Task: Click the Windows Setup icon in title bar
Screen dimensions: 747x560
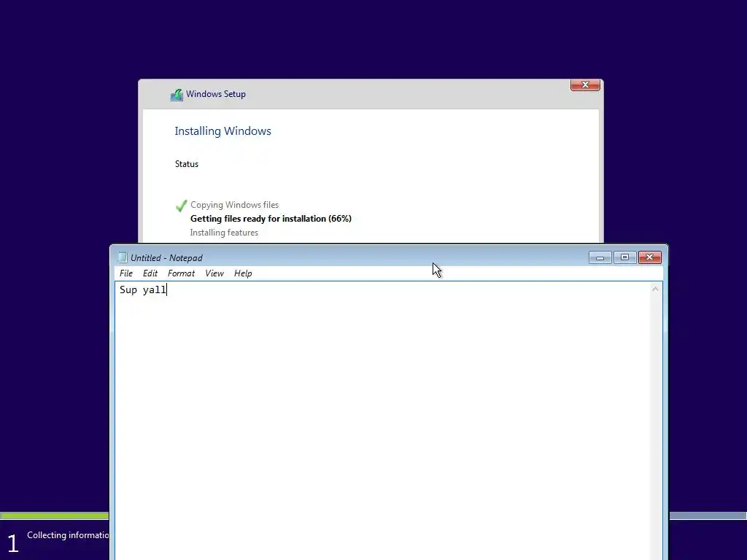Action: 177,95
